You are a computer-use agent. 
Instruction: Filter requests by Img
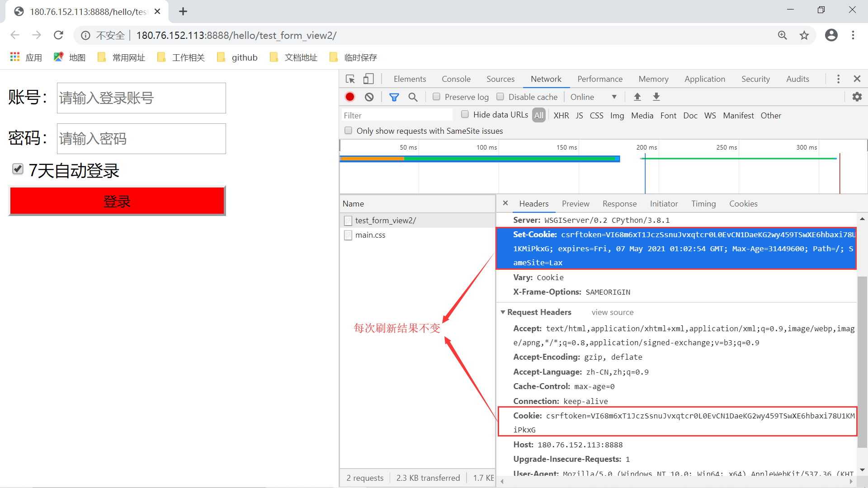(x=617, y=115)
